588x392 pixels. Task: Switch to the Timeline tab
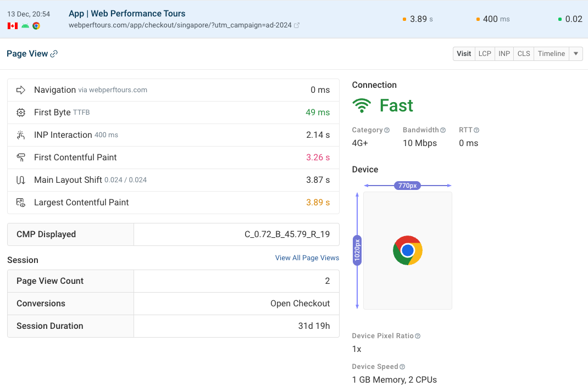point(551,53)
